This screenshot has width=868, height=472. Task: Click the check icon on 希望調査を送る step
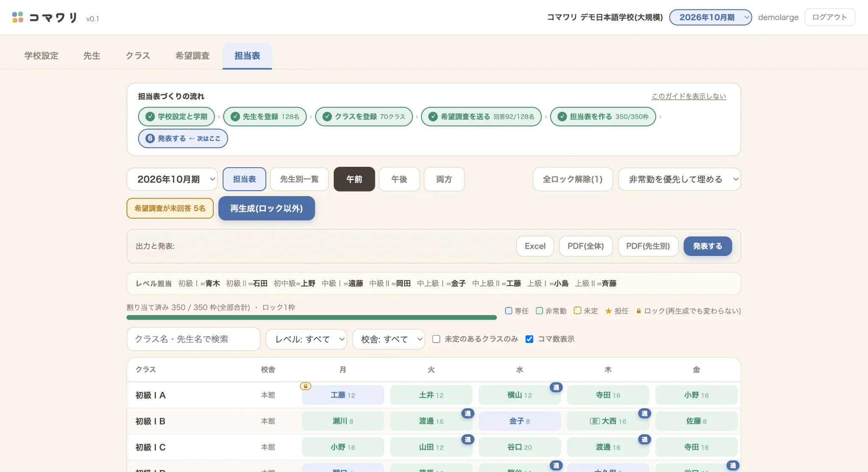coord(433,116)
